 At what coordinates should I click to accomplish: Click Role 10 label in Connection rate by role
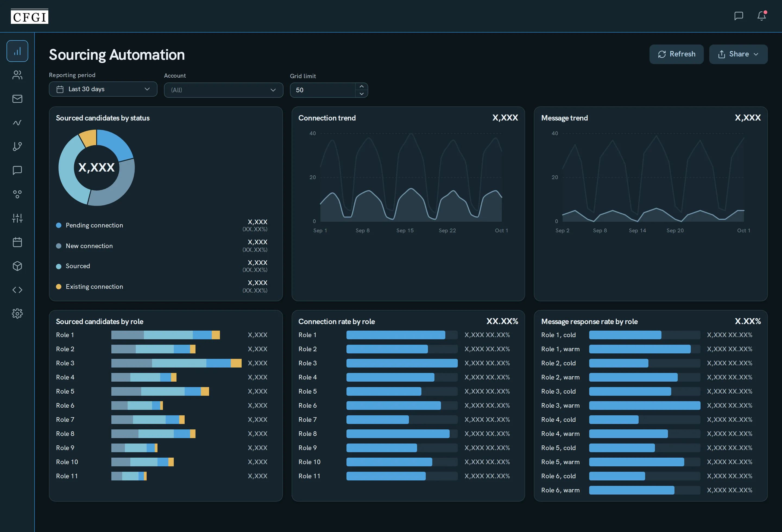pyautogui.click(x=309, y=462)
